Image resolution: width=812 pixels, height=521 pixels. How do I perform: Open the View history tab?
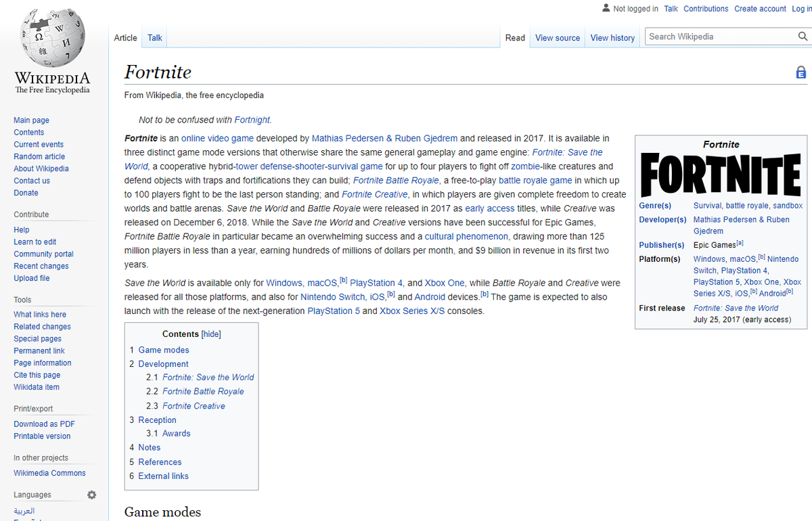click(612, 38)
